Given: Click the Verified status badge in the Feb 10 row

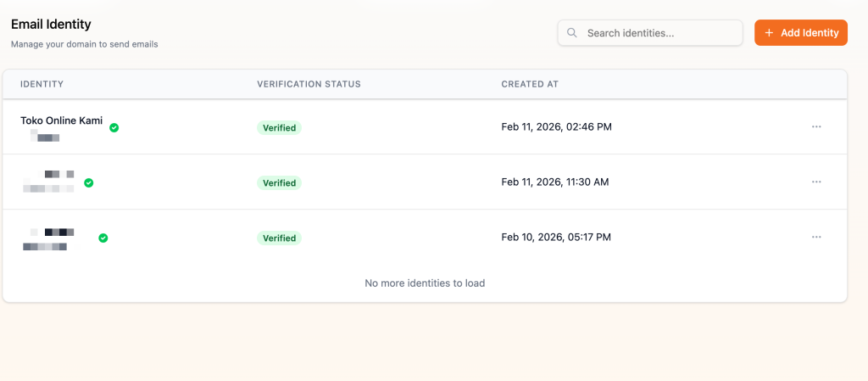Looking at the screenshot, I should click(x=279, y=238).
